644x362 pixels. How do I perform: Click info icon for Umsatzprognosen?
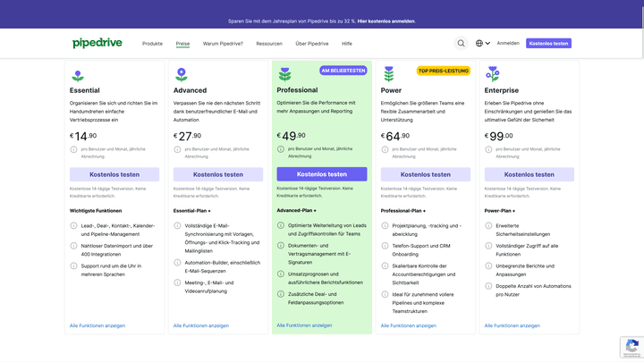pyautogui.click(x=281, y=274)
